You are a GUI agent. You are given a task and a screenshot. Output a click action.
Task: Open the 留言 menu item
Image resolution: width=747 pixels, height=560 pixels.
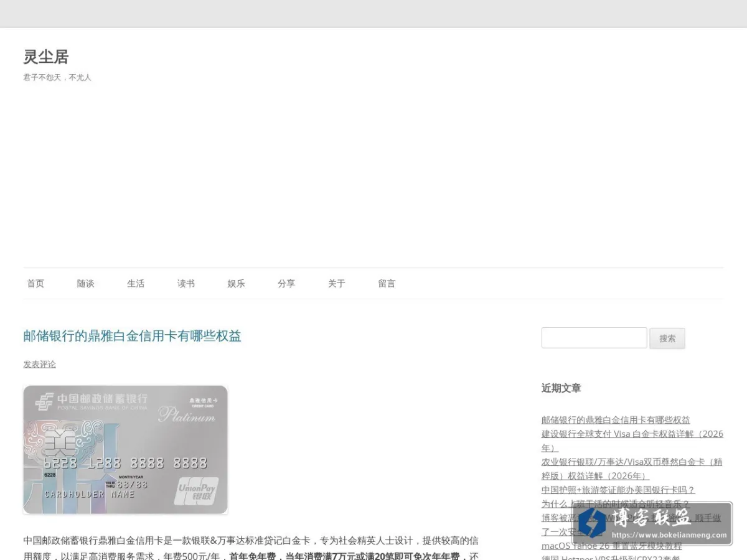(387, 283)
